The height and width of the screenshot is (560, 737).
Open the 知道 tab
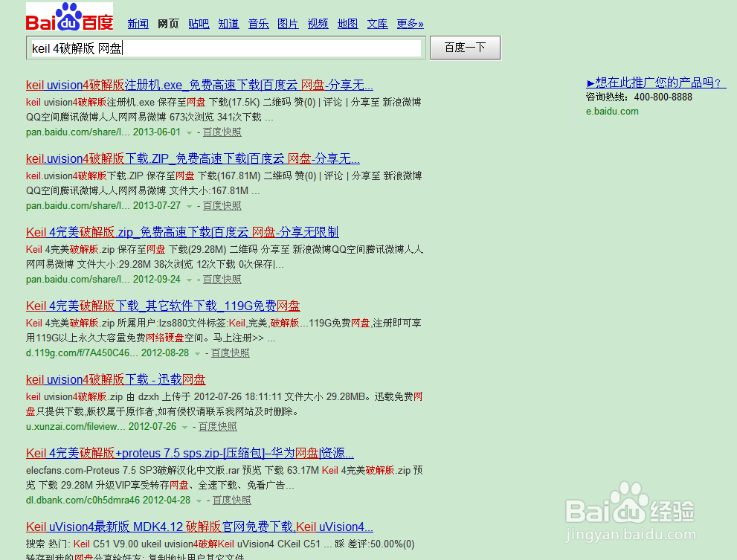228,24
